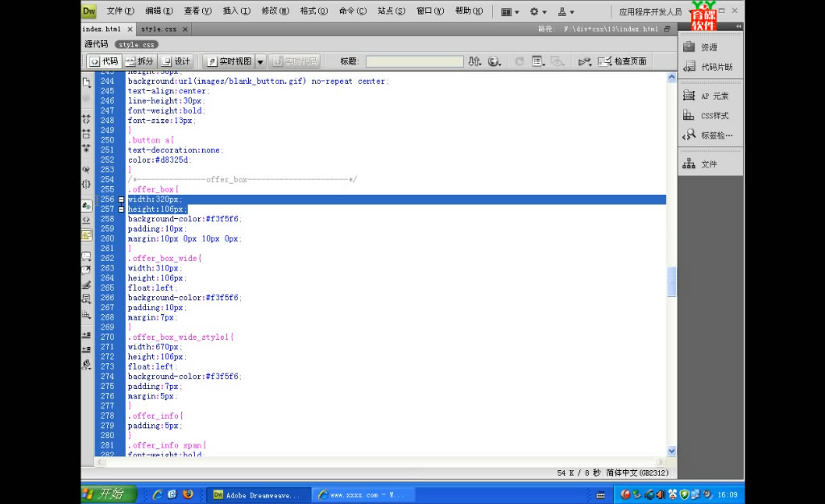825x504 pixels.
Task: Open Preview in Browser globe icon
Action: coord(494,61)
